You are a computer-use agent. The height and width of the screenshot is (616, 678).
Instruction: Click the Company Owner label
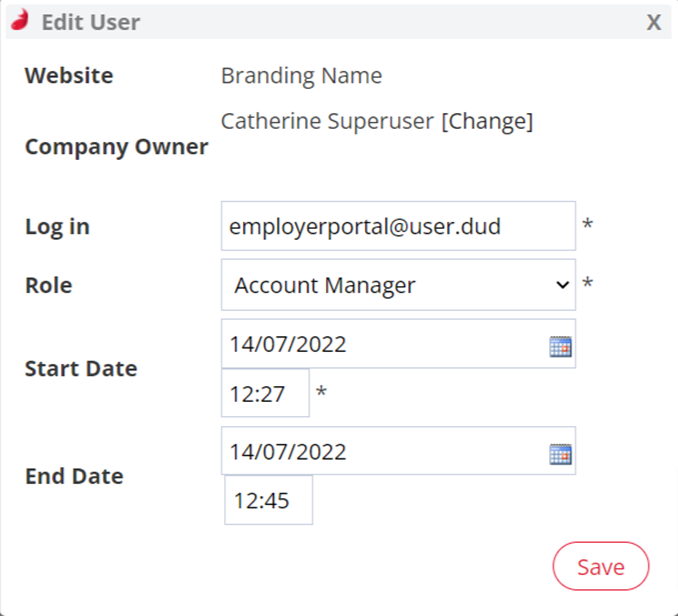point(117,147)
